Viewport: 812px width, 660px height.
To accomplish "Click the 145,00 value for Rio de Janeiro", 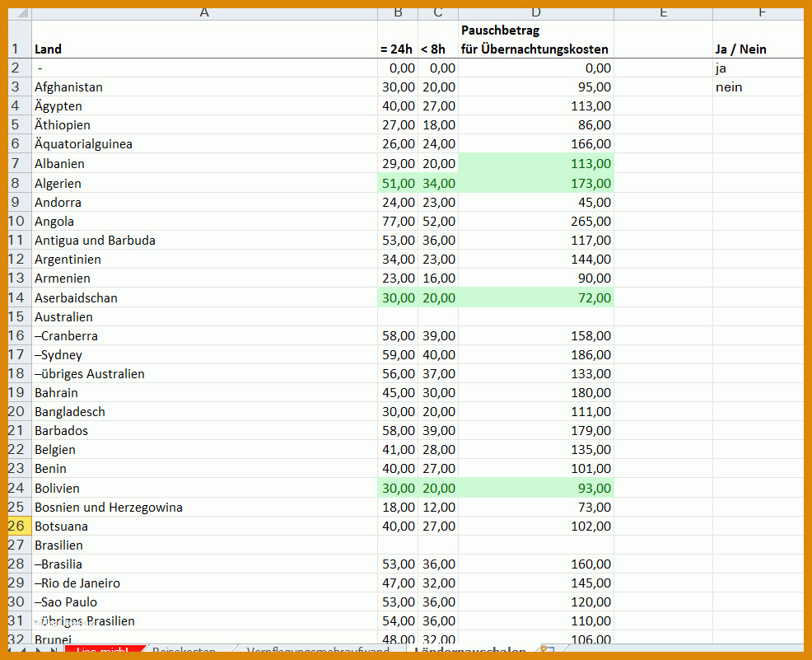I will pyautogui.click(x=536, y=583).
